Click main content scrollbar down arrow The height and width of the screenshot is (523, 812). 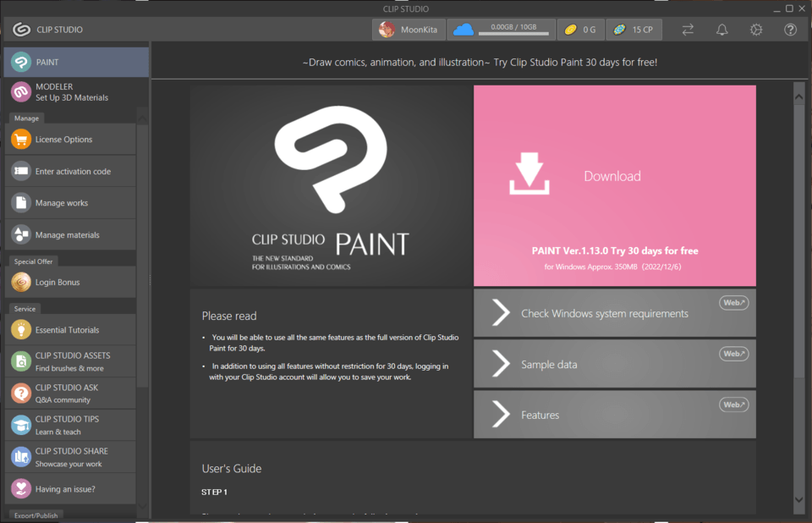tap(799, 499)
